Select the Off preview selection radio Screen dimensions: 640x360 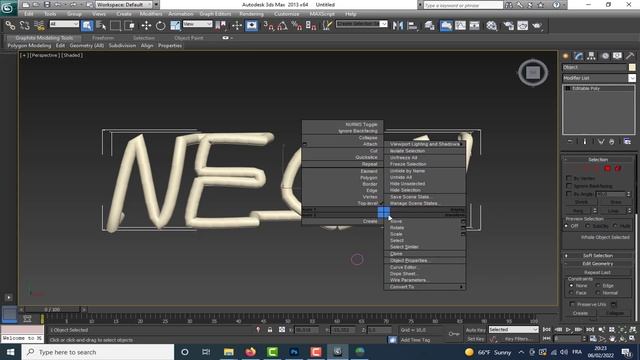point(567,226)
